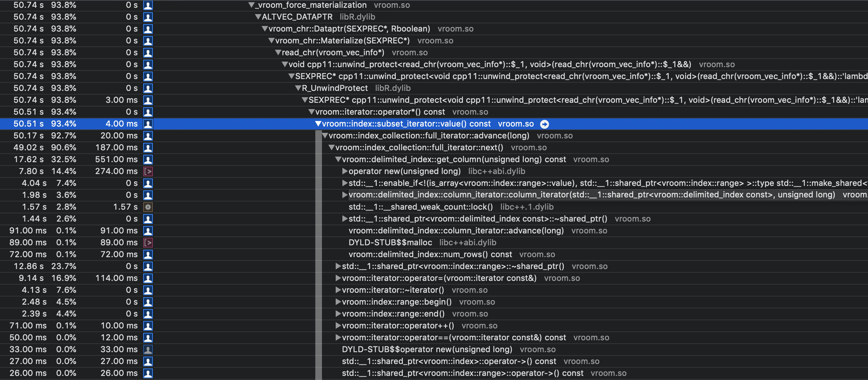Click the person icon on the 91.00 ms row
Image resolution: width=868 pixels, height=380 pixels.
click(x=148, y=230)
